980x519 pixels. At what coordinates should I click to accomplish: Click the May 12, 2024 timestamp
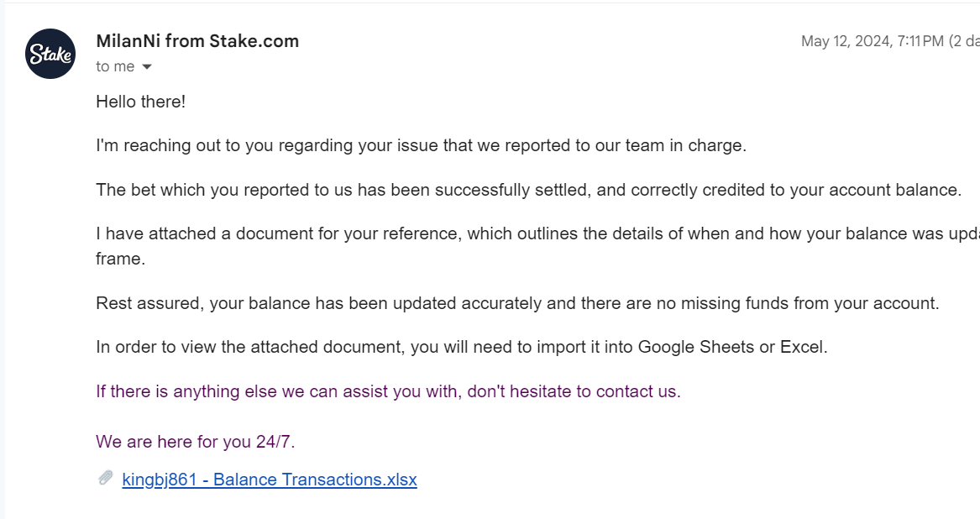(x=872, y=41)
